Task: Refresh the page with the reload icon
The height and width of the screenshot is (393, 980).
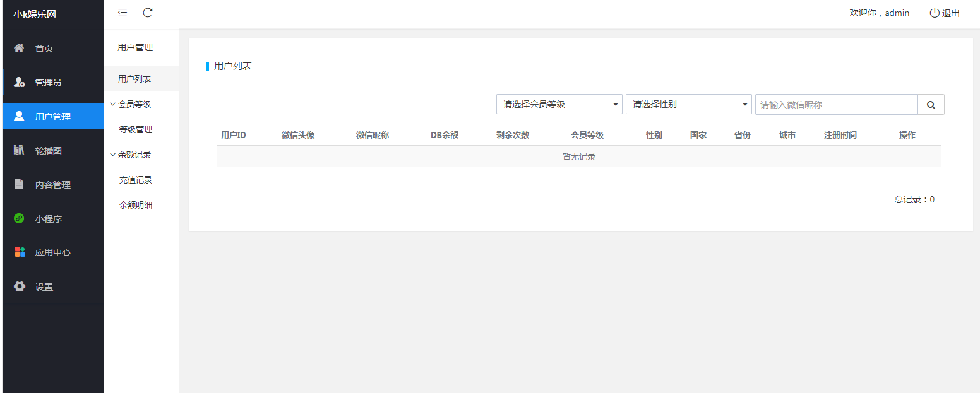Action: 148,12
